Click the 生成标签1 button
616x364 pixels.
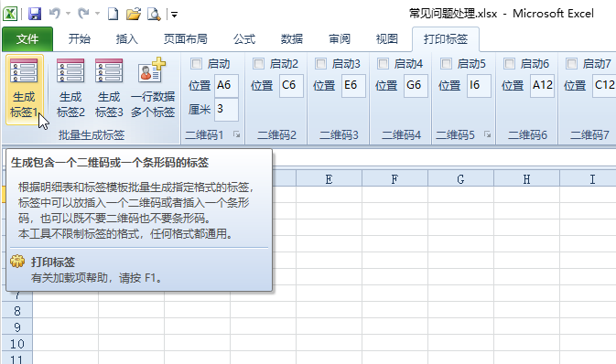point(25,89)
